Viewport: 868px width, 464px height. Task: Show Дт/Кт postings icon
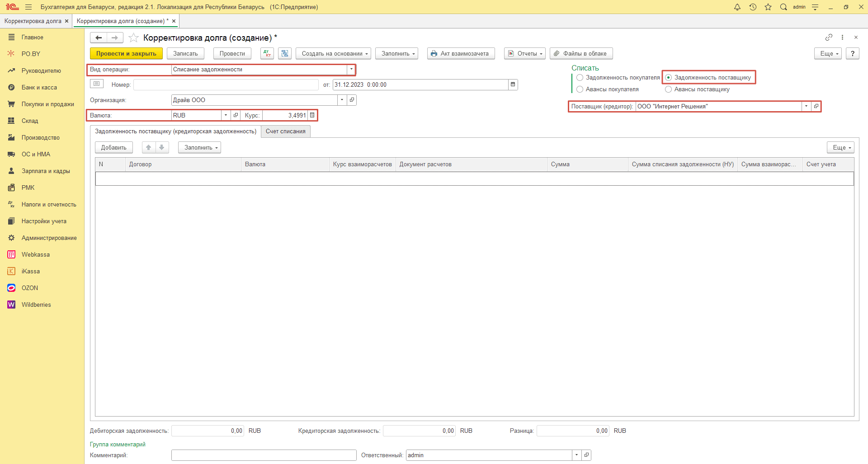[267, 53]
